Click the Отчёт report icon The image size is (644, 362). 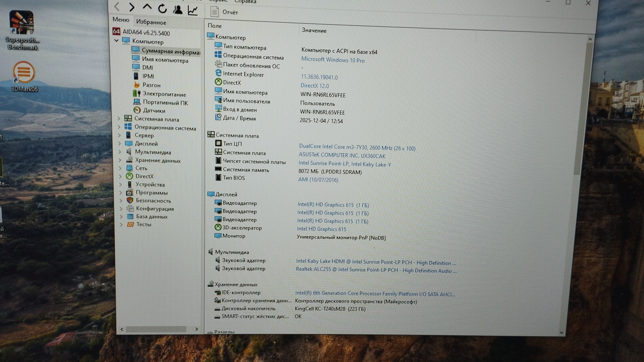click(x=215, y=12)
